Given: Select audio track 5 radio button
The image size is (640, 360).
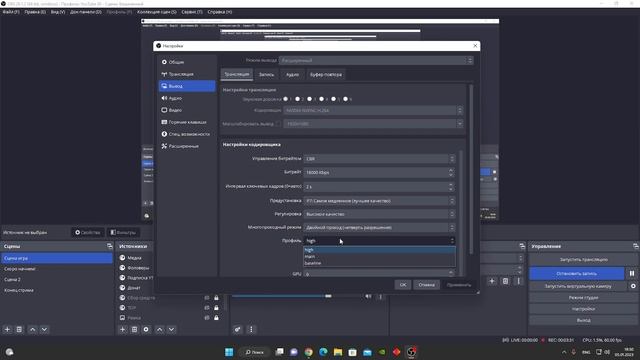Looking at the screenshot, I should tap(333, 99).
